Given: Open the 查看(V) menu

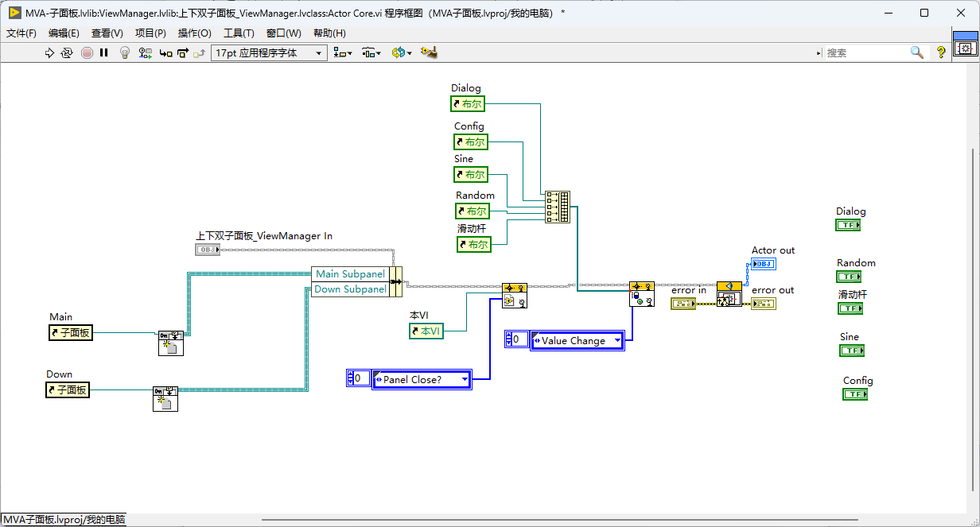Looking at the screenshot, I should [x=107, y=33].
